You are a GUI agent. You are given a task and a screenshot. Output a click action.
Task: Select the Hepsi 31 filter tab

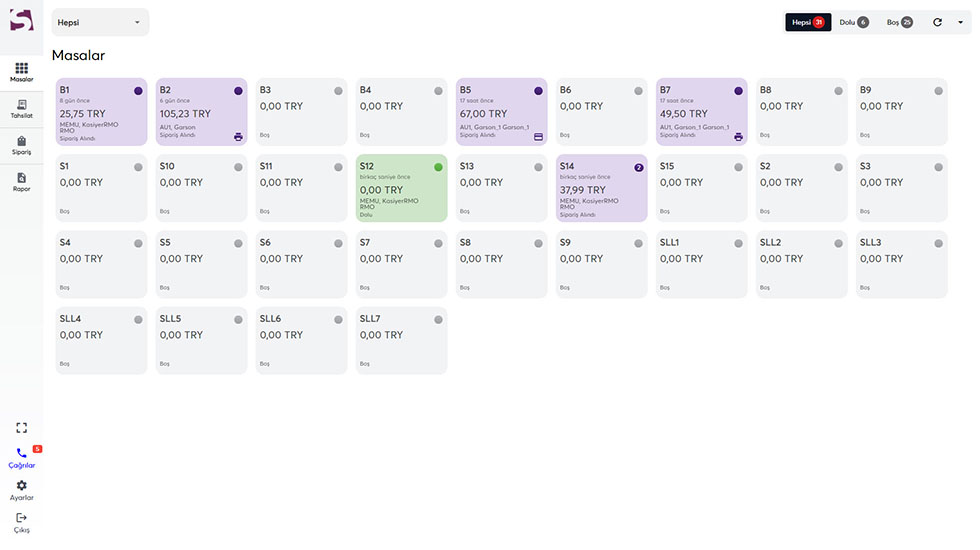pyautogui.click(x=808, y=22)
